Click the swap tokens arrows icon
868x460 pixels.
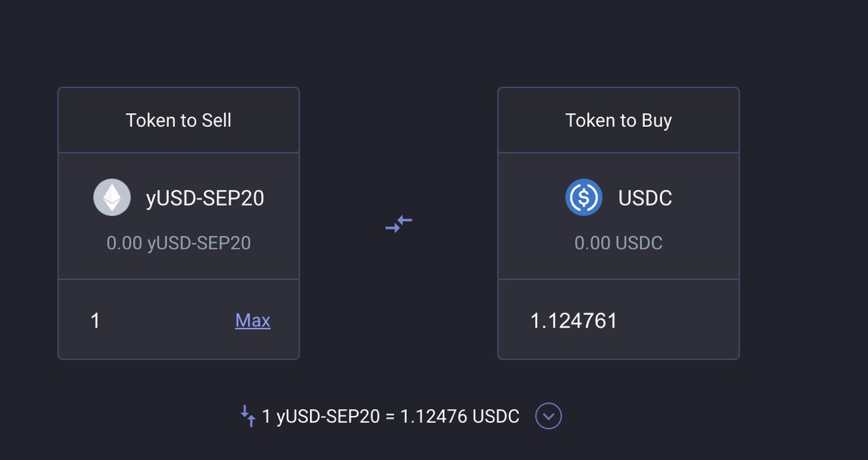point(399,224)
